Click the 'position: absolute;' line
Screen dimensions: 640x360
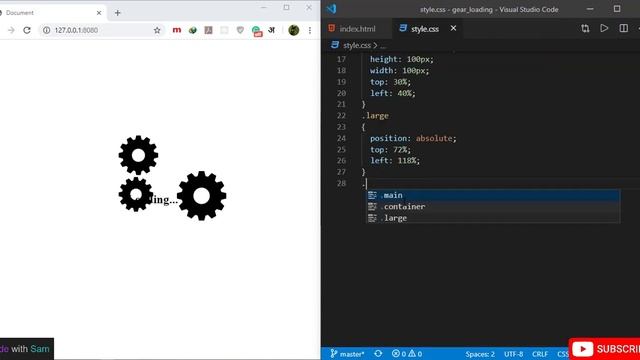tap(413, 138)
